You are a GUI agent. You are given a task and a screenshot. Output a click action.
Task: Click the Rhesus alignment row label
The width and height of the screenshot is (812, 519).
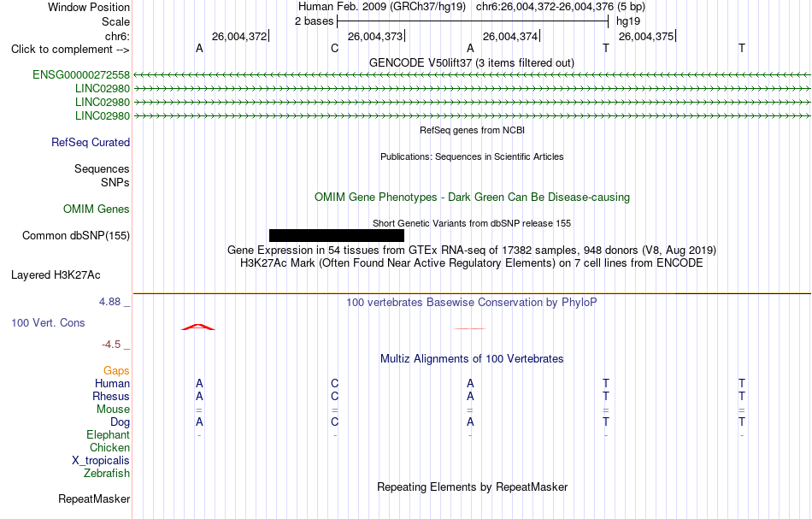click(111, 396)
